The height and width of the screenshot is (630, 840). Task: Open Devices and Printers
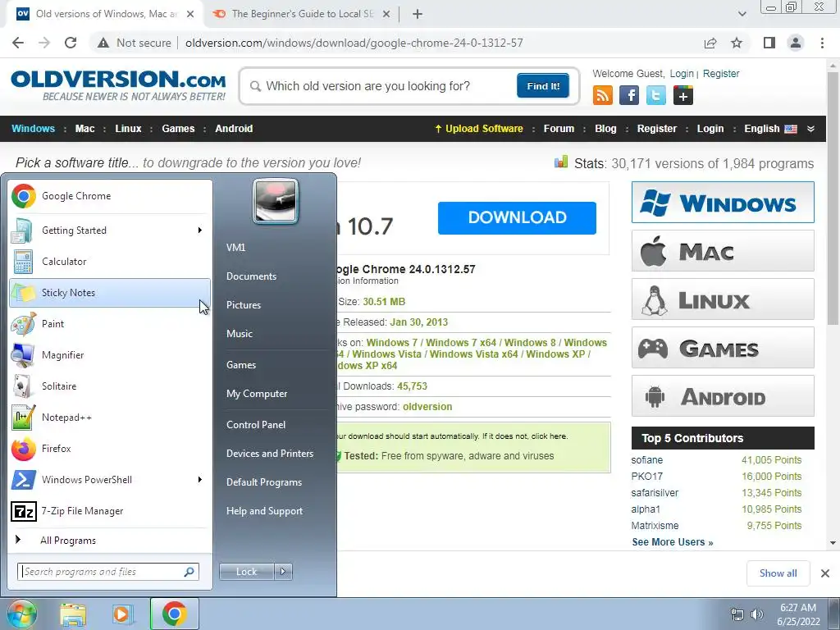pos(270,453)
